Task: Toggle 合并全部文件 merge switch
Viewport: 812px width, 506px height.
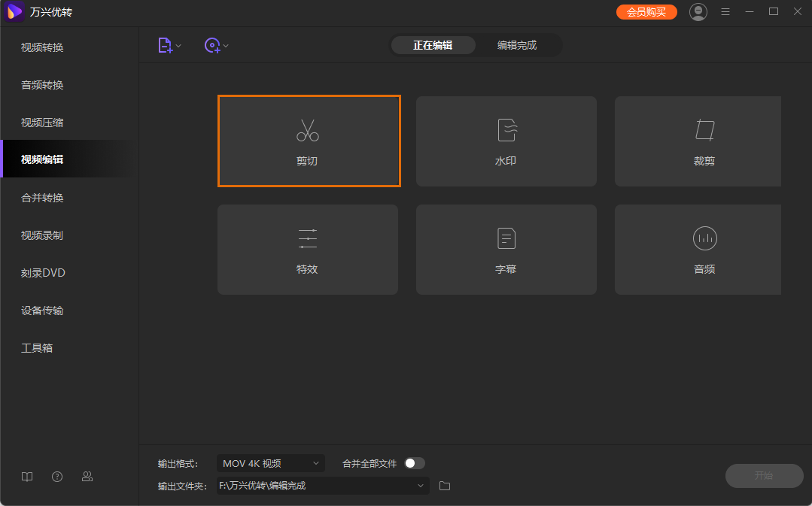Action: [x=415, y=463]
